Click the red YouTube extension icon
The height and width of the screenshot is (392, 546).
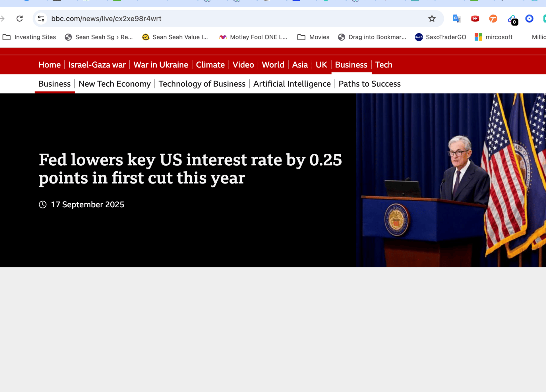pyautogui.click(x=475, y=19)
